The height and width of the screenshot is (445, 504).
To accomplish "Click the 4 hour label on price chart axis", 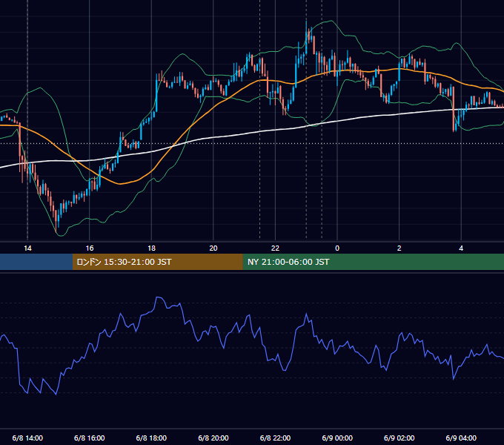I will [x=461, y=248].
